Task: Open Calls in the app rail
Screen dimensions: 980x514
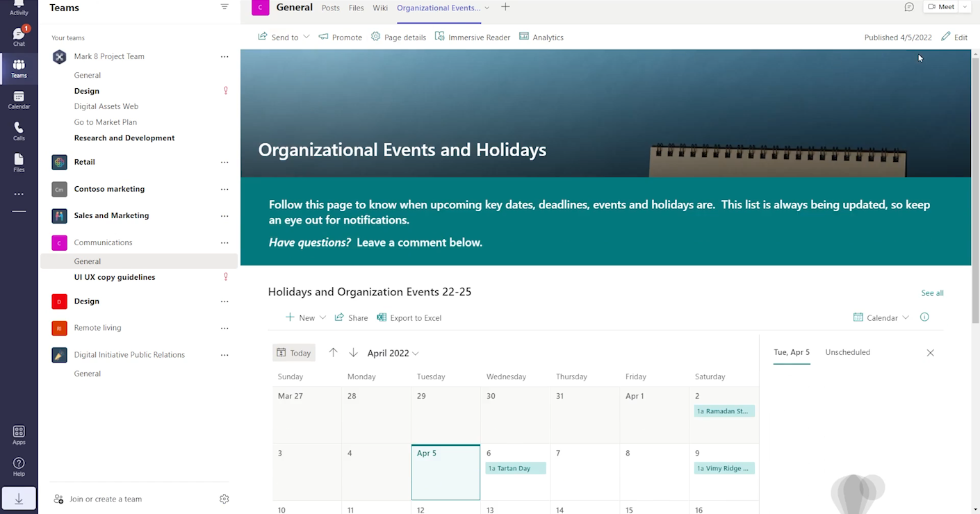Action: pyautogui.click(x=19, y=131)
